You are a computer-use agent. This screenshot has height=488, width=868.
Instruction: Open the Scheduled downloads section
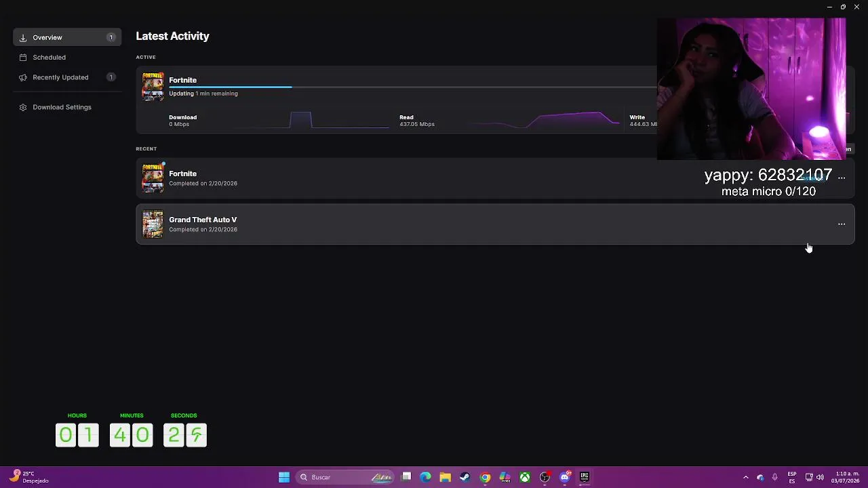[x=49, y=58]
